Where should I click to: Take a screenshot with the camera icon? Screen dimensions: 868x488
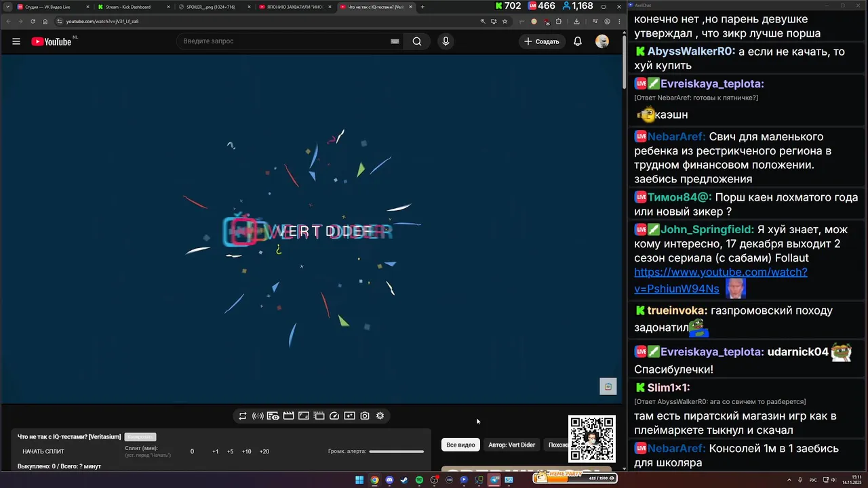pos(365,416)
